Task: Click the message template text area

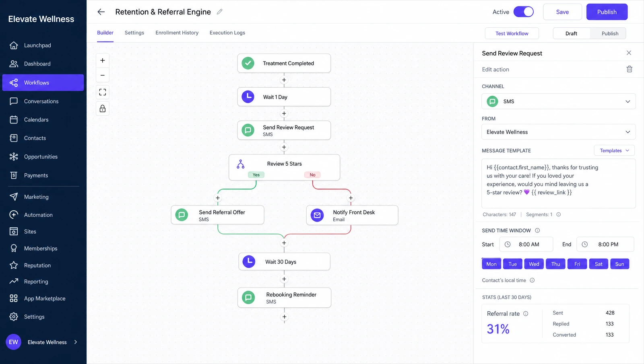Action: (558, 183)
